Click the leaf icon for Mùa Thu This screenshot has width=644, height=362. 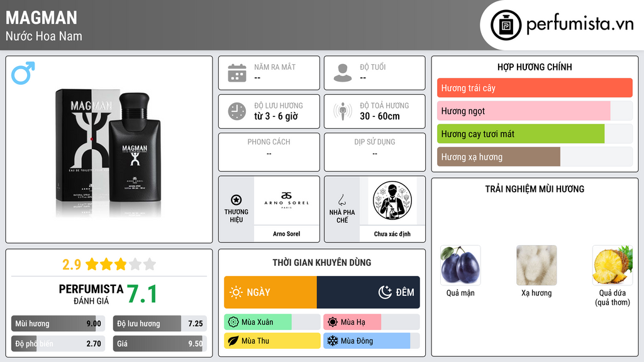[x=233, y=341]
